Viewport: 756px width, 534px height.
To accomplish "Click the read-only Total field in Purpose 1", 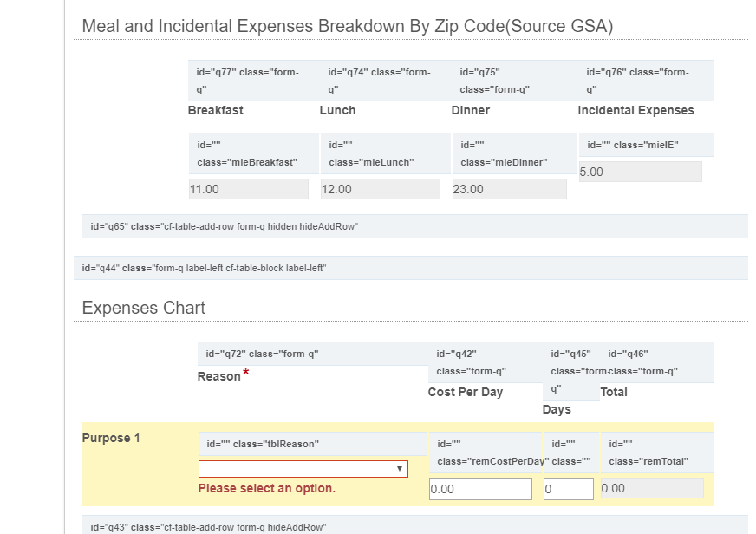I will tap(652, 488).
